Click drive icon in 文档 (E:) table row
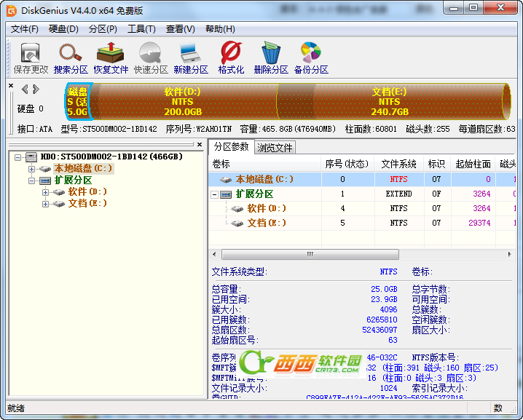The image size is (523, 420). 237,223
